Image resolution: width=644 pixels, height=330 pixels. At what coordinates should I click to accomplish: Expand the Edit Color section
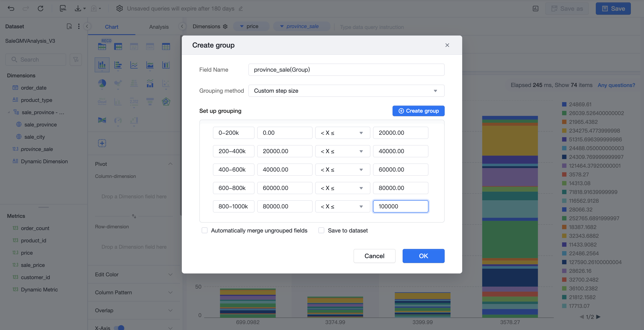pyautogui.click(x=134, y=275)
